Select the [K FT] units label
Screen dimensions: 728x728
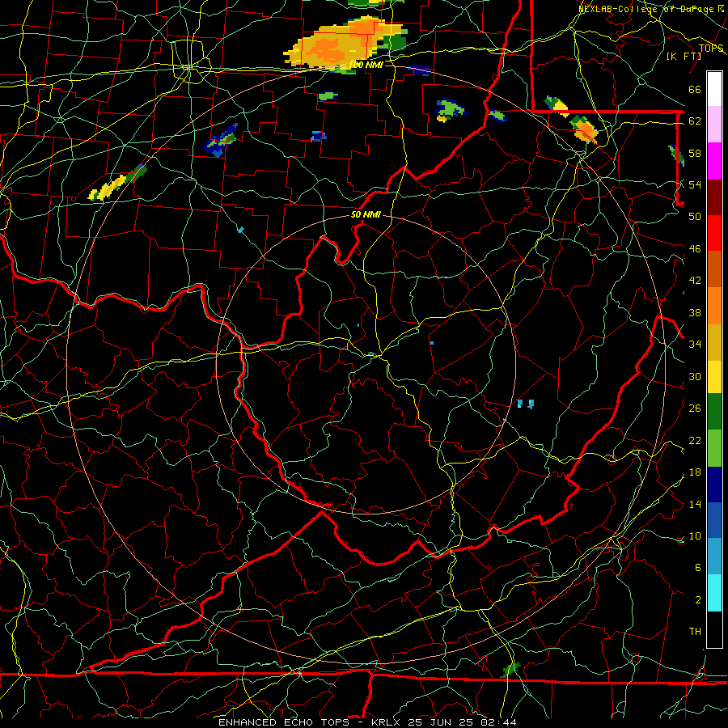[684, 56]
